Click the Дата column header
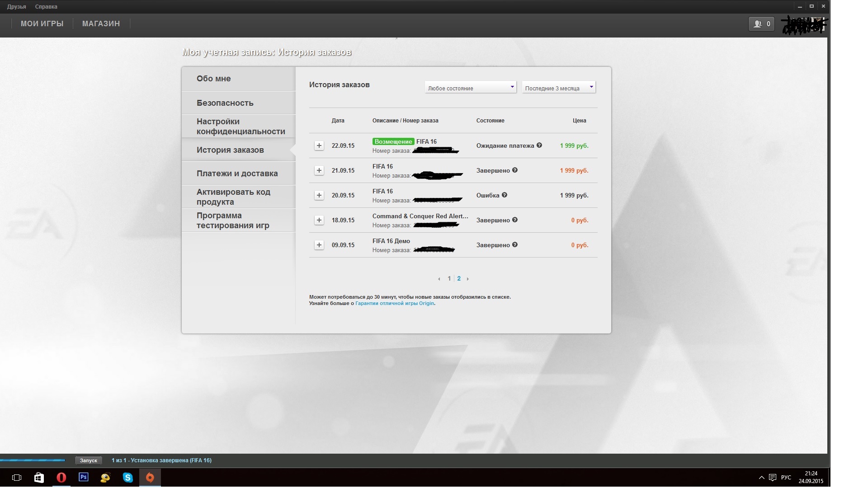The width and height of the screenshot is (868, 488). 338,121
